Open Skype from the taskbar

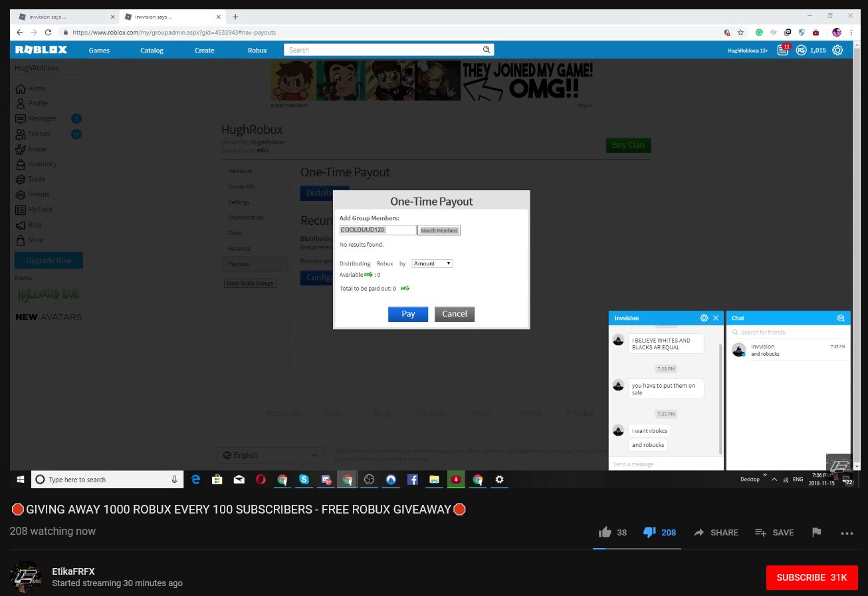tap(304, 479)
